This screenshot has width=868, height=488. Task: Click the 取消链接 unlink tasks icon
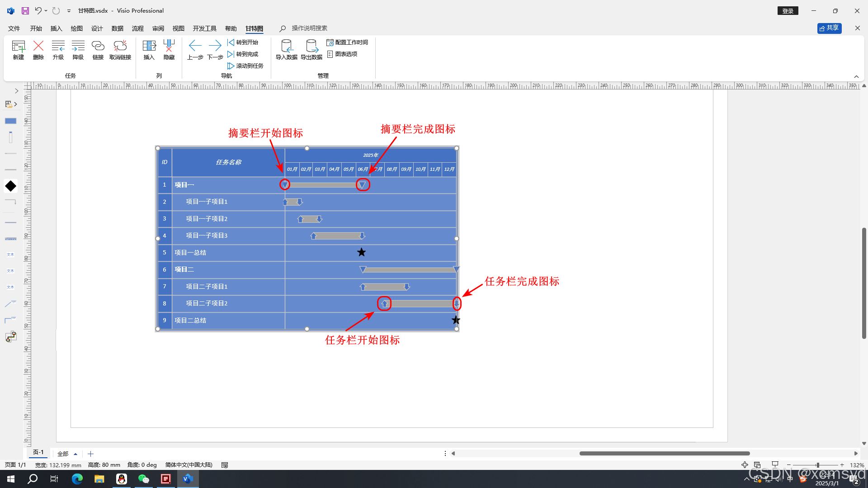pos(120,46)
